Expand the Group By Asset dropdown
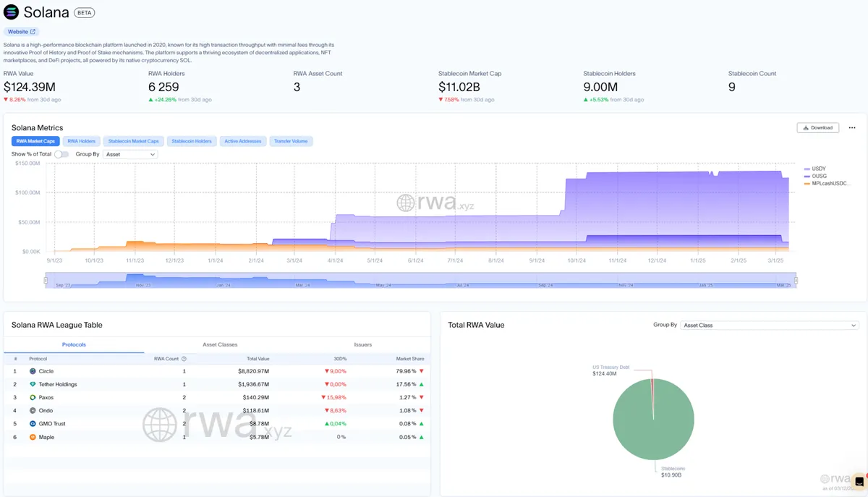Image resolution: width=868 pixels, height=497 pixels. (130, 154)
